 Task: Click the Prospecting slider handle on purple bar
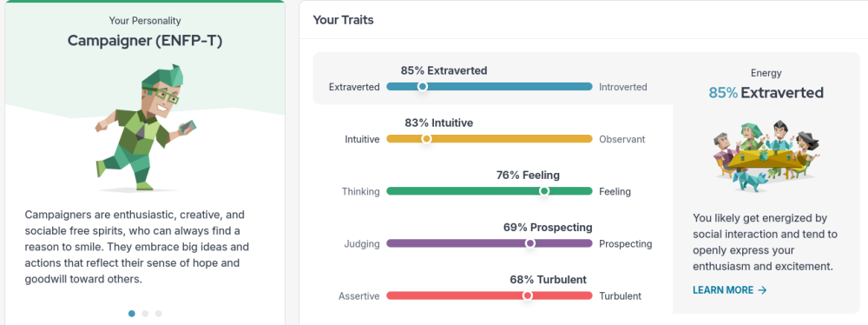coord(529,243)
